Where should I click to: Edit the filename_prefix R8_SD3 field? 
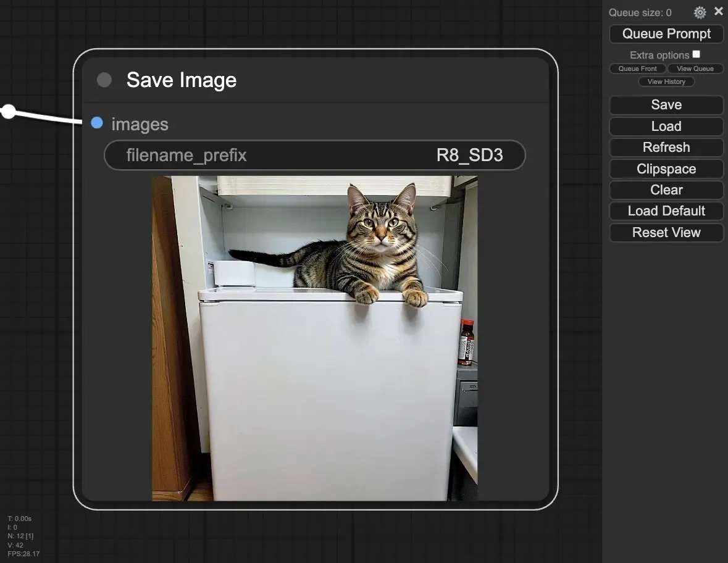[x=314, y=155]
